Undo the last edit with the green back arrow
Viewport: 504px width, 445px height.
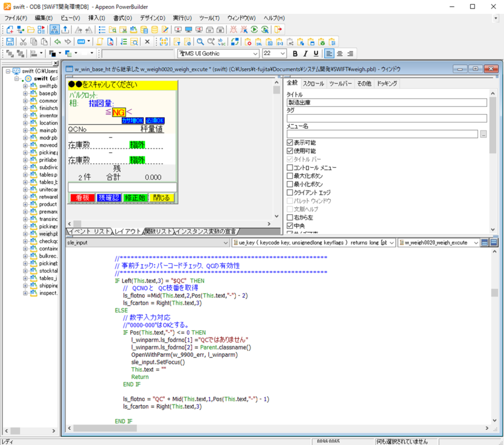tap(59, 41)
